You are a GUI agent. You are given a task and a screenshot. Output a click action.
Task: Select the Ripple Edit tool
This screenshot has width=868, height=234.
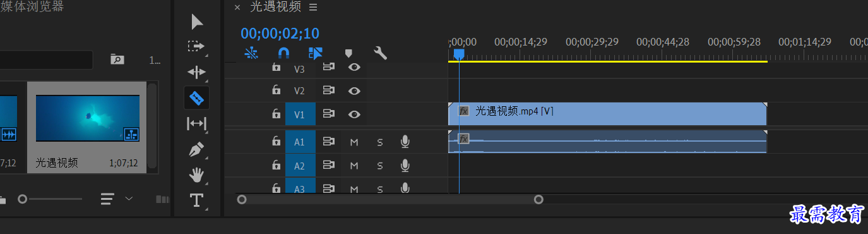pos(197,72)
